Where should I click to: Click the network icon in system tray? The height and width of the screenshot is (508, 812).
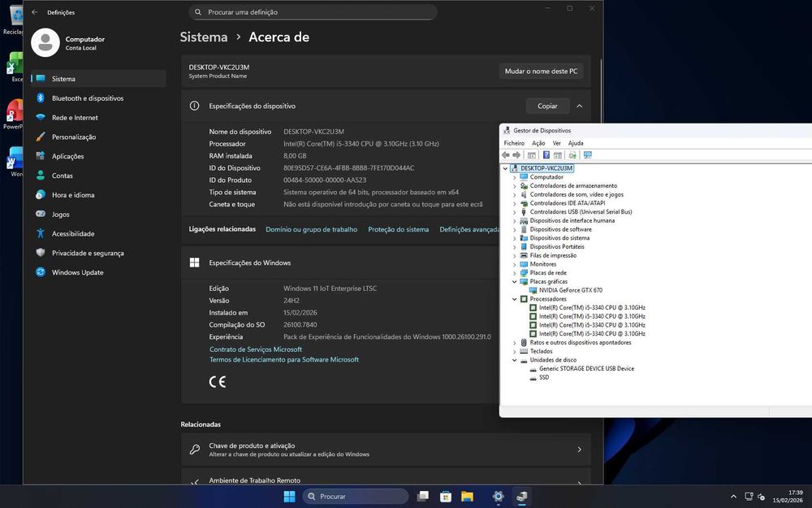pos(749,497)
